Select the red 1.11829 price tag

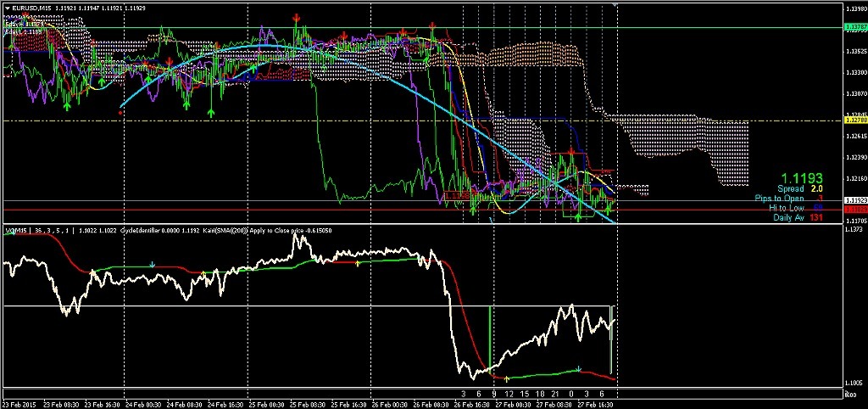click(854, 210)
